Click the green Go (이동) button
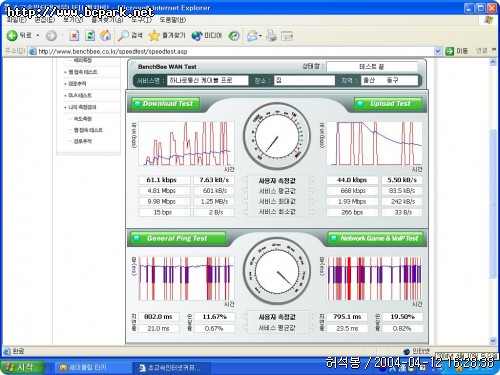The width and height of the screenshot is (500, 375). [x=457, y=51]
